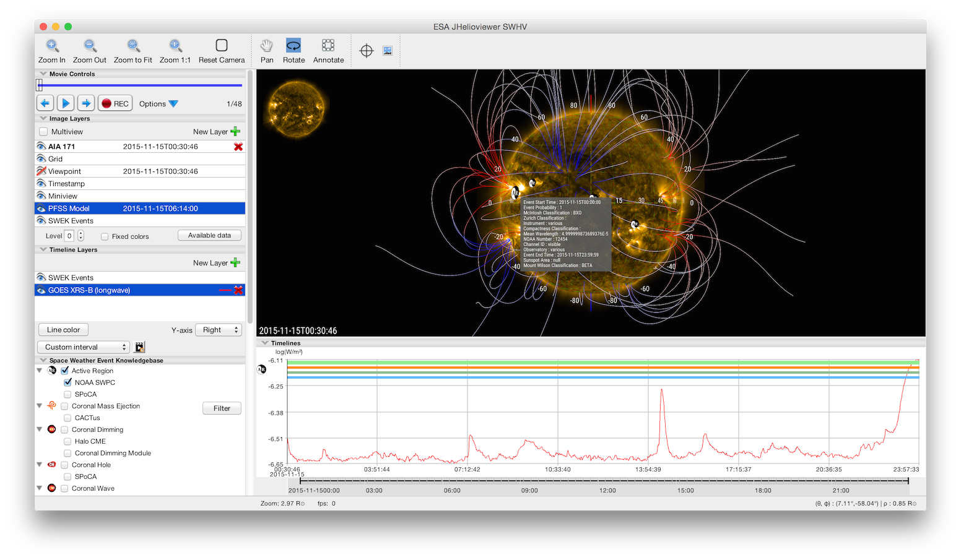Click the Zoom 1:1 icon
Image resolution: width=961 pixels, height=560 pixels.
coord(175,46)
